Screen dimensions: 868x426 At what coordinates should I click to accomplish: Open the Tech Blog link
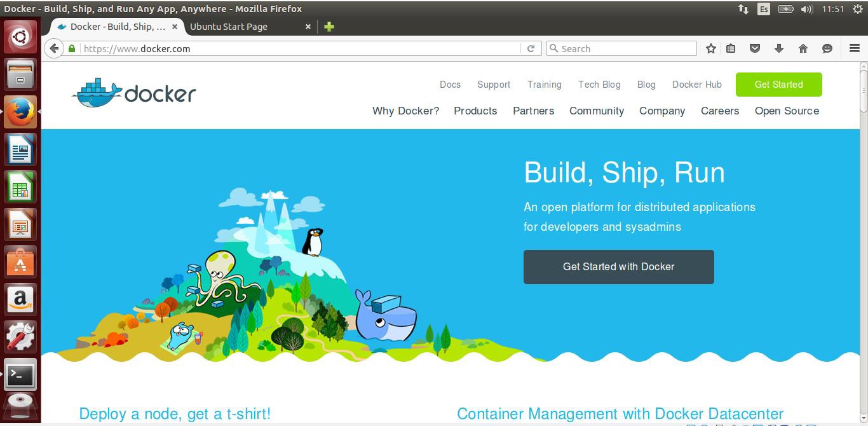599,85
